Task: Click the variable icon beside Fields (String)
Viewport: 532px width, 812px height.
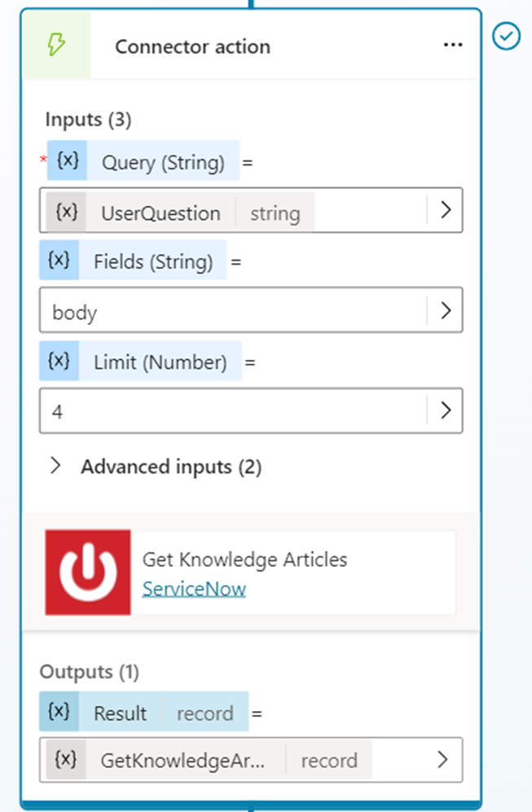Action: (x=59, y=261)
